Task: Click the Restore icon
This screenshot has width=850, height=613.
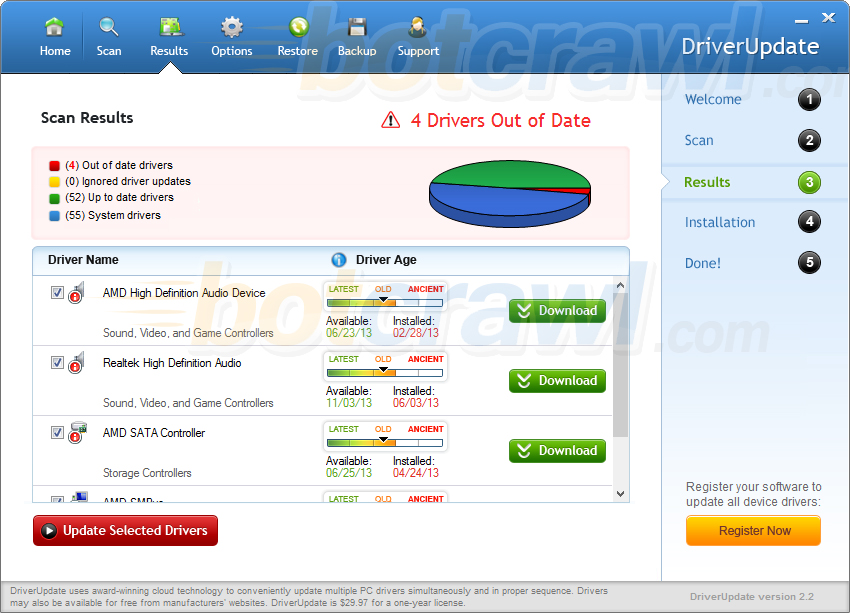Action: click(297, 27)
